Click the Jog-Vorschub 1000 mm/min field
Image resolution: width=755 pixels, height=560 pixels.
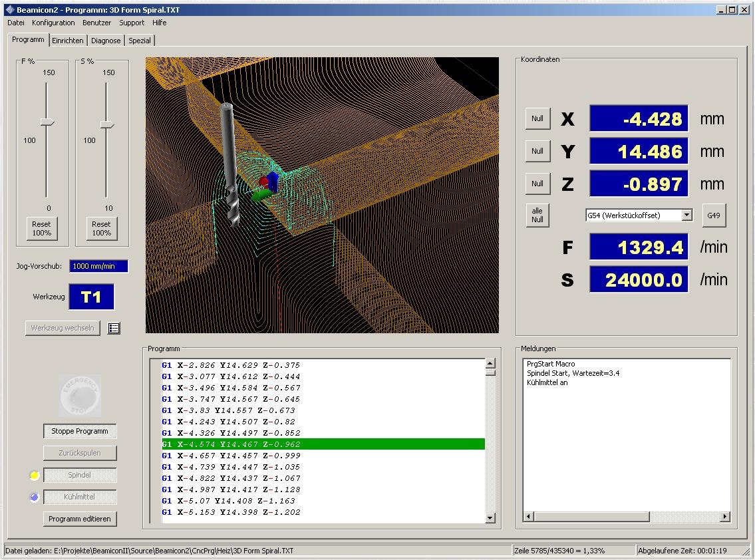[x=98, y=266]
